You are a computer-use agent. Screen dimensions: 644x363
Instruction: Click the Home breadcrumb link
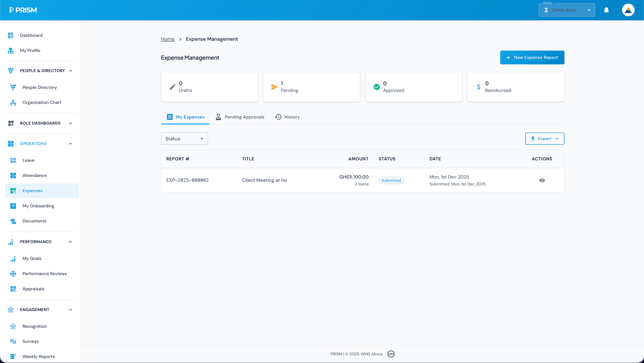pyautogui.click(x=167, y=39)
